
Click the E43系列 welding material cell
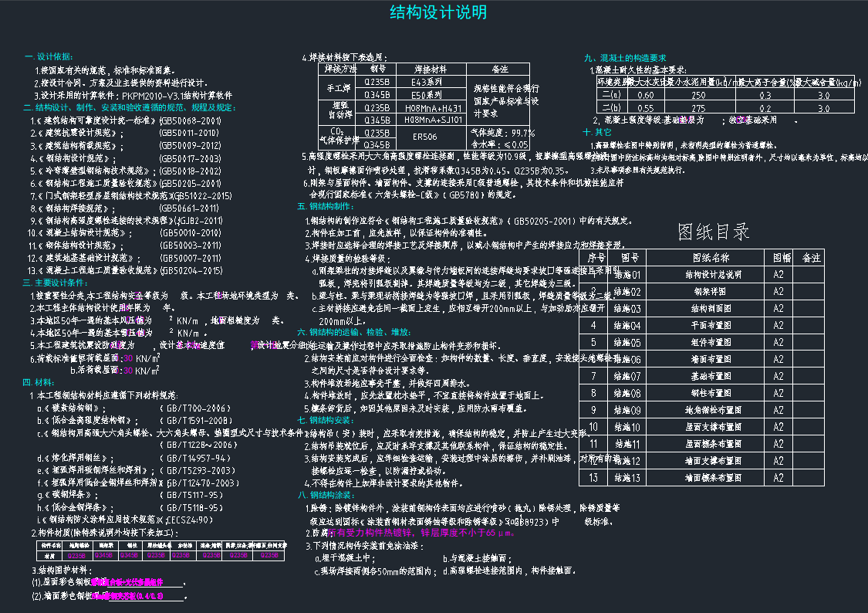click(427, 81)
